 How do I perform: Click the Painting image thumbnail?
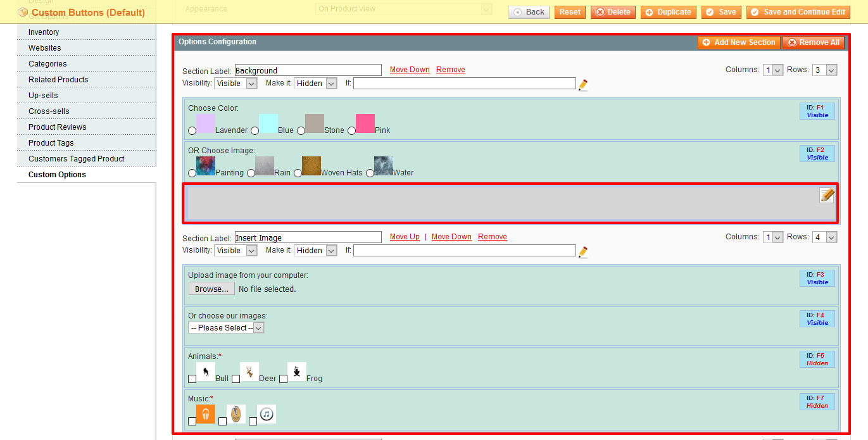coord(206,166)
